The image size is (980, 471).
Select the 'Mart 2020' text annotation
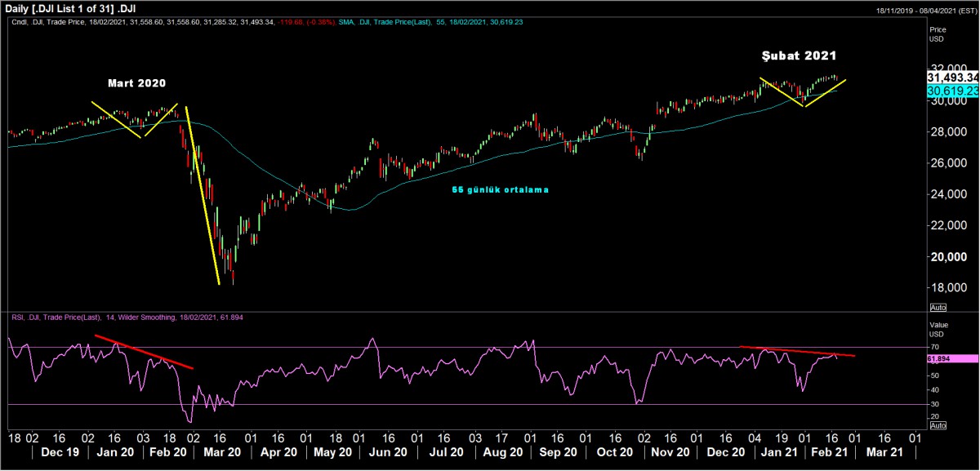(136, 84)
